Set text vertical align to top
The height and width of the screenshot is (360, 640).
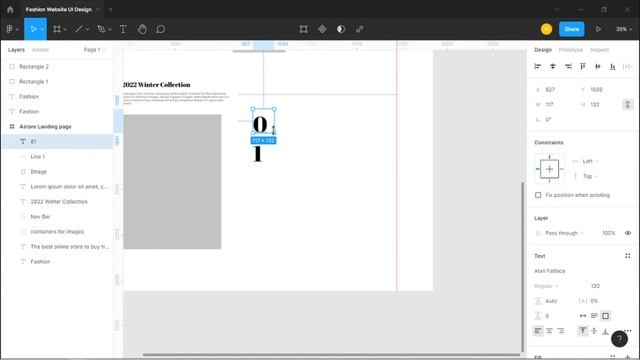pyautogui.click(x=583, y=331)
